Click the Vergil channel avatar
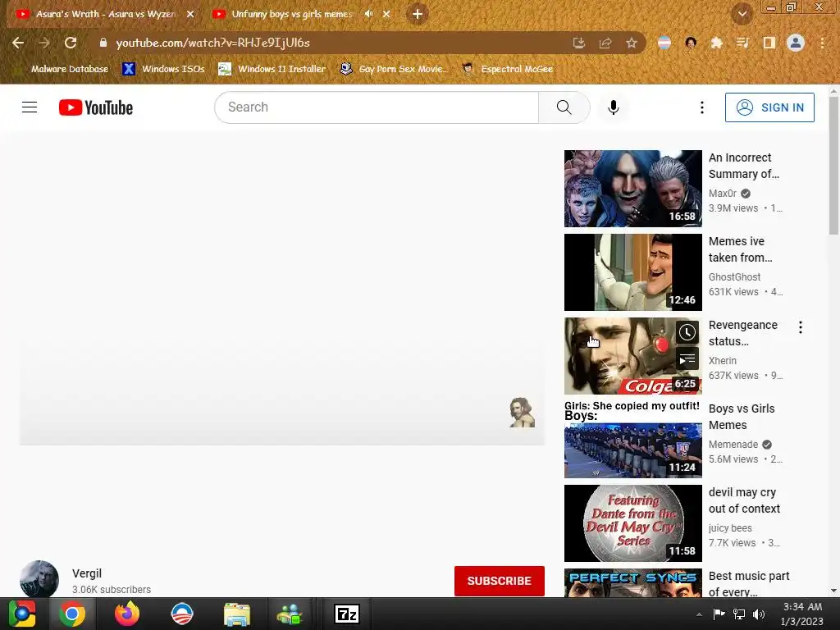 click(x=39, y=579)
